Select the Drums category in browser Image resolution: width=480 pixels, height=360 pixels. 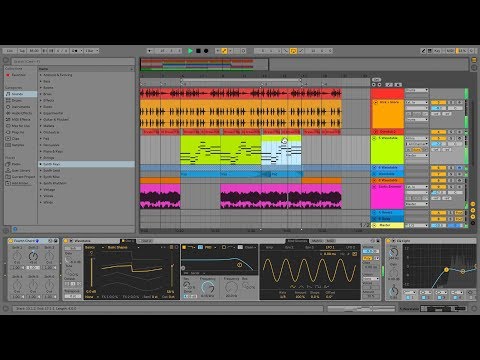pyautogui.click(x=21, y=100)
